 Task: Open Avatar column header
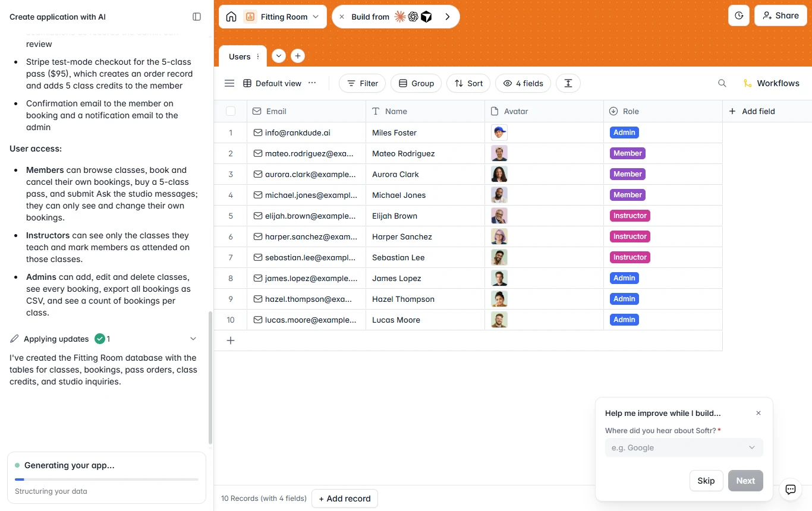(x=544, y=111)
